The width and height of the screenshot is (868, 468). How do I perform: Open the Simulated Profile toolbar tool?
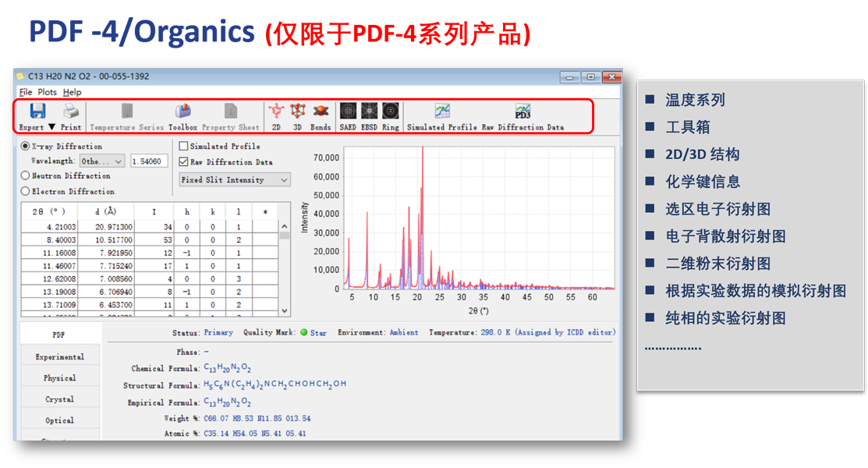coord(441,117)
